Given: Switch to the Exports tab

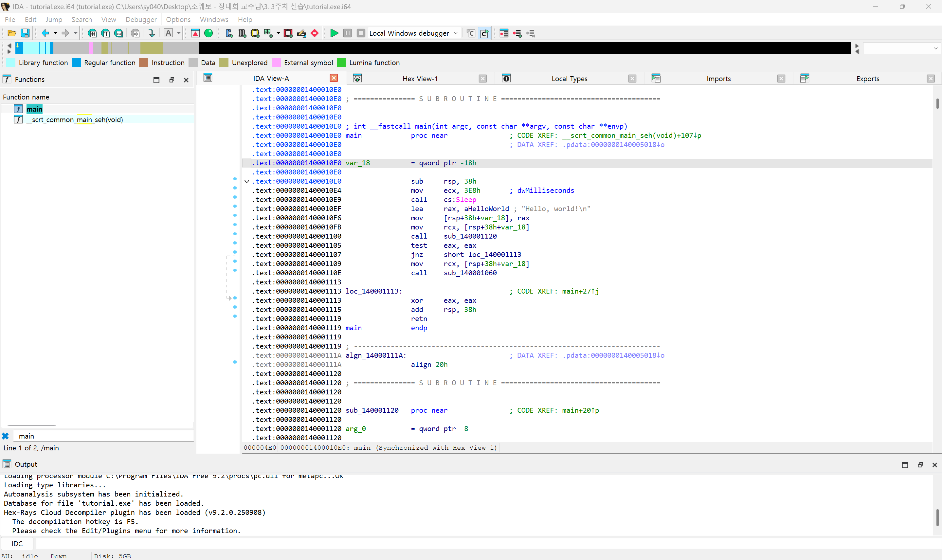Looking at the screenshot, I should pyautogui.click(x=867, y=79).
